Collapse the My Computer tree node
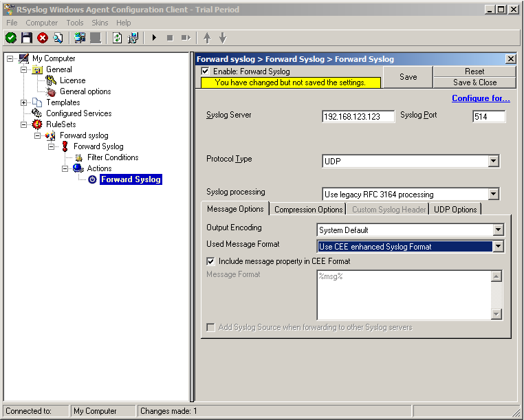This screenshot has width=524, height=420. (10, 59)
